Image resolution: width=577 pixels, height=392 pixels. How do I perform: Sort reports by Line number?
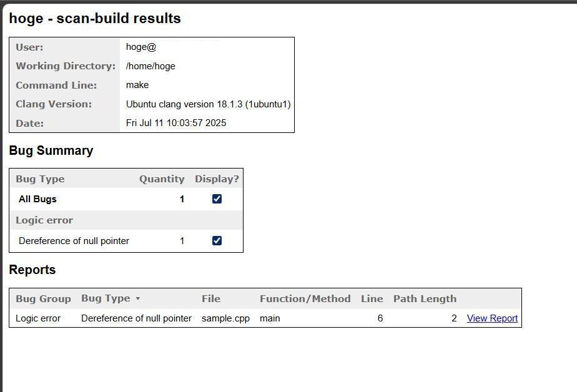372,298
